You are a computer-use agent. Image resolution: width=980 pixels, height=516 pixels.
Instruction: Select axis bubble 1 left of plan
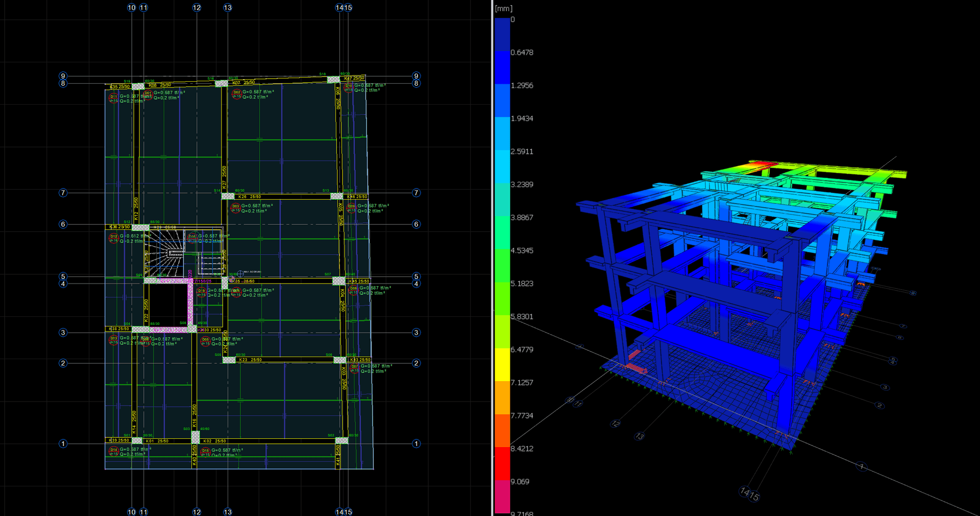point(63,443)
